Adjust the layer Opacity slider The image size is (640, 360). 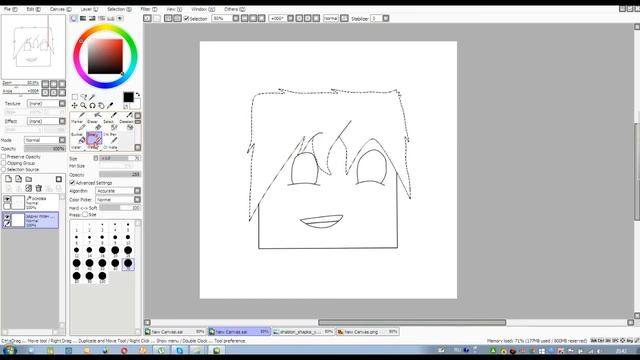pos(44,149)
